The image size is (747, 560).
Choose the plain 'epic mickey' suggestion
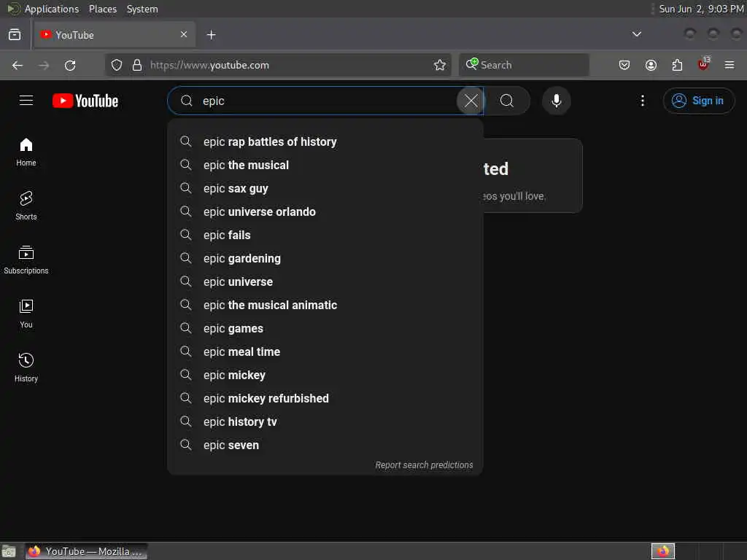(x=325, y=376)
